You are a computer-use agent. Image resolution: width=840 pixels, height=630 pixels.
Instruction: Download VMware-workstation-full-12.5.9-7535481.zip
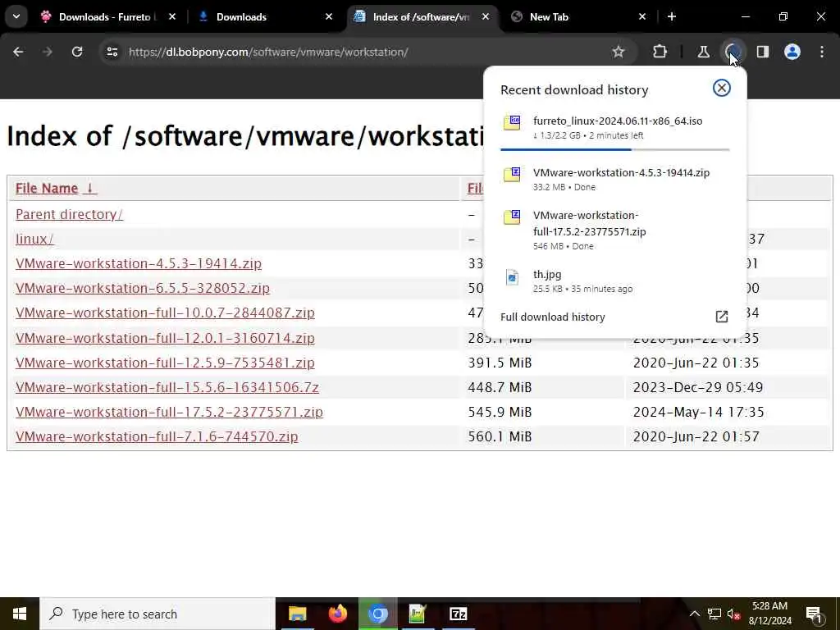pyautogui.click(x=165, y=363)
